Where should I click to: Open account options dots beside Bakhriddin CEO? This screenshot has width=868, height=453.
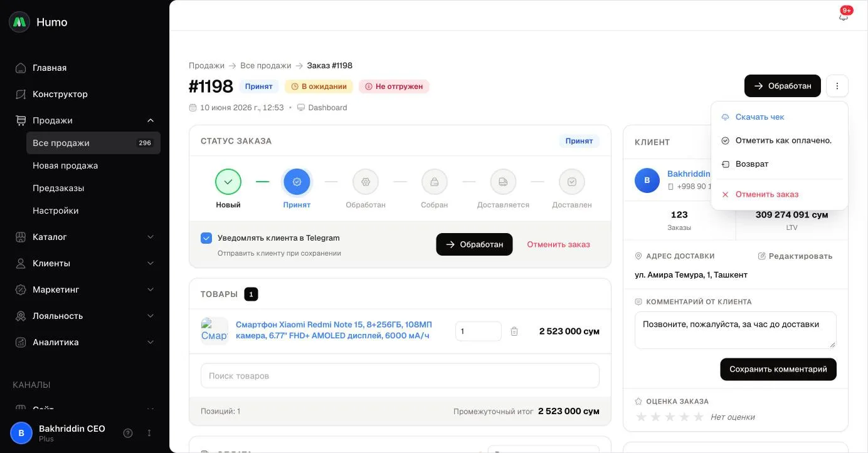click(149, 433)
